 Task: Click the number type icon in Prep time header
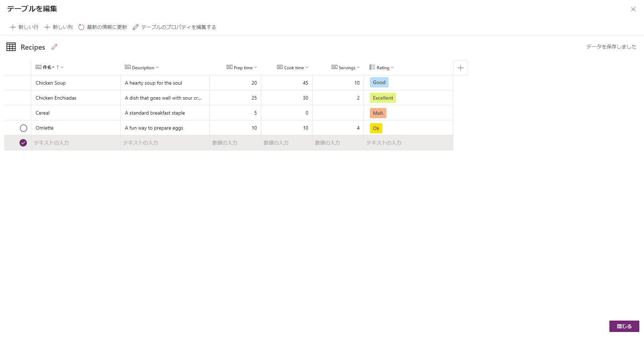coord(229,67)
